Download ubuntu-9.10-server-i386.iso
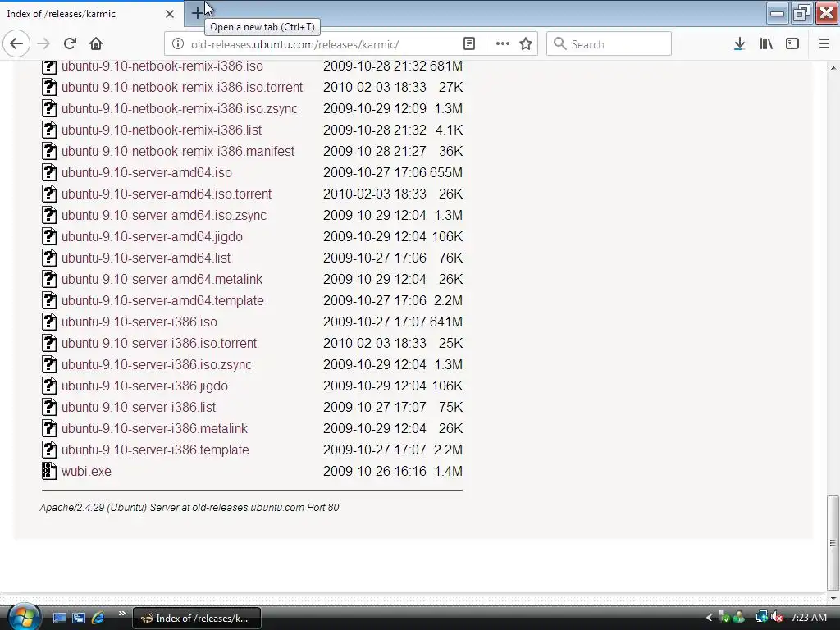840x630 pixels. point(139,322)
